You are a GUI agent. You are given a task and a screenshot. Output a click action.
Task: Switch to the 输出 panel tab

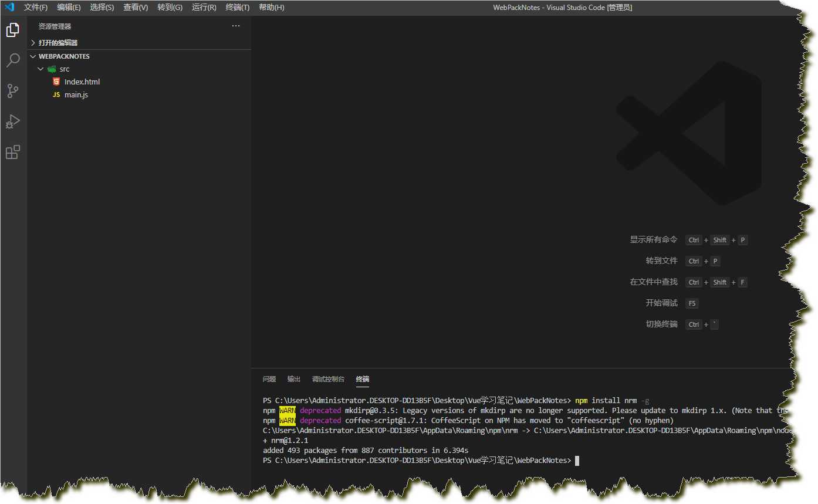point(294,379)
